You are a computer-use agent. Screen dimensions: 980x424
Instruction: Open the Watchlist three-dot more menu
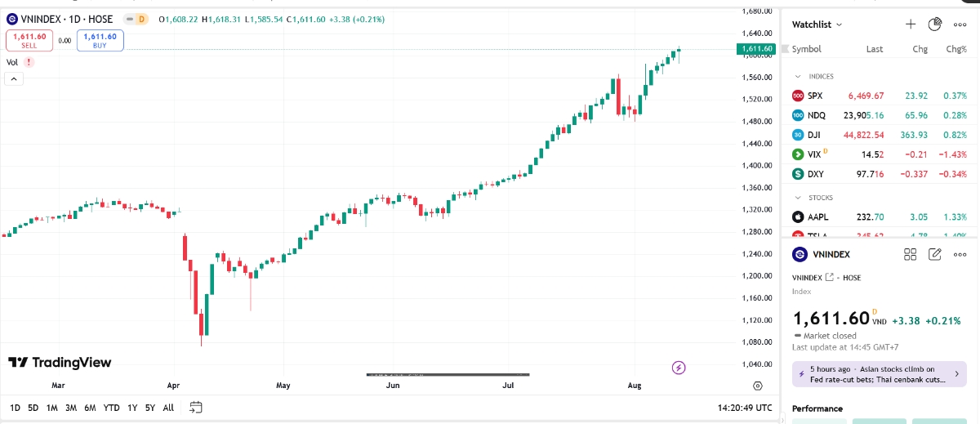pyautogui.click(x=960, y=25)
